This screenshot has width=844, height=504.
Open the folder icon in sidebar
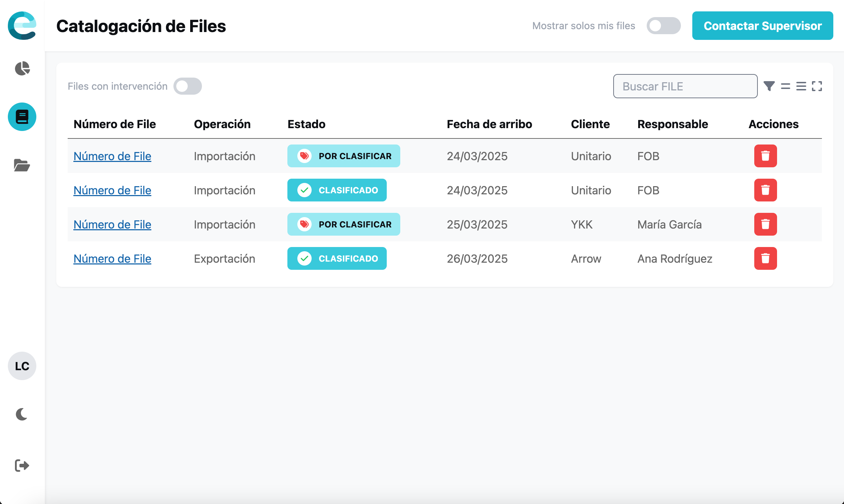point(22,165)
